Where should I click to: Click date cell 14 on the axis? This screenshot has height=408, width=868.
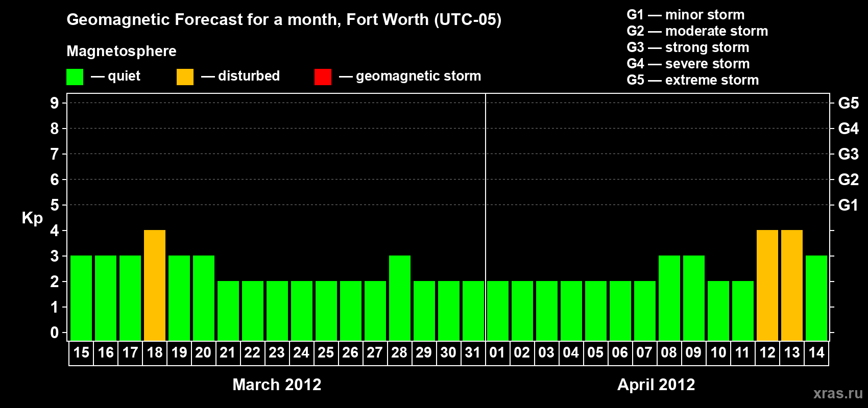pos(816,353)
